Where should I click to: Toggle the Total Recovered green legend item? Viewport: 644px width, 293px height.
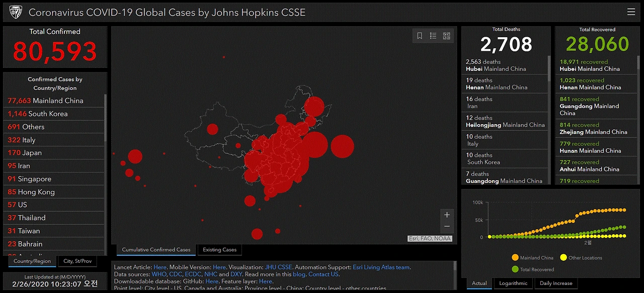532,269
